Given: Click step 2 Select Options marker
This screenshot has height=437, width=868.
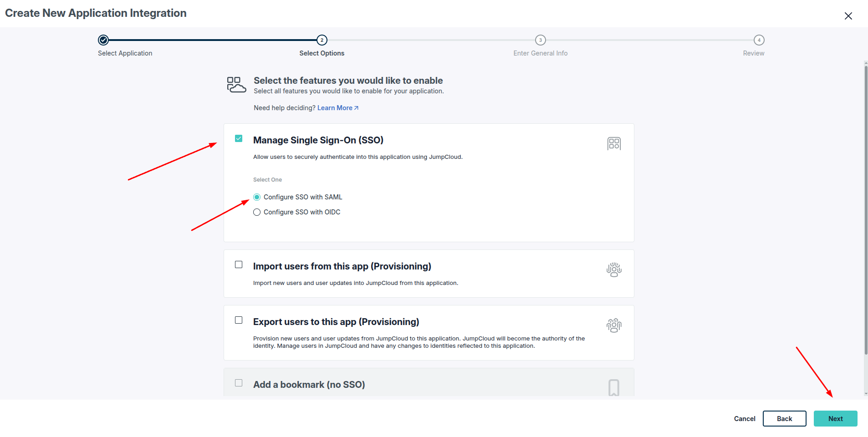Looking at the screenshot, I should [x=322, y=40].
